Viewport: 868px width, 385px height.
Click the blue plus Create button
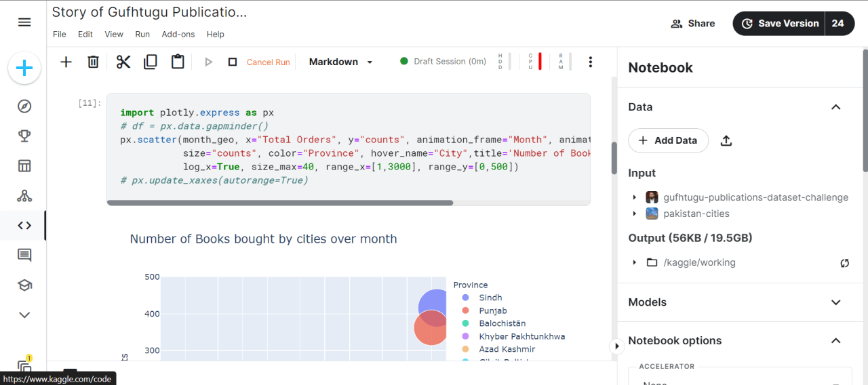click(24, 68)
